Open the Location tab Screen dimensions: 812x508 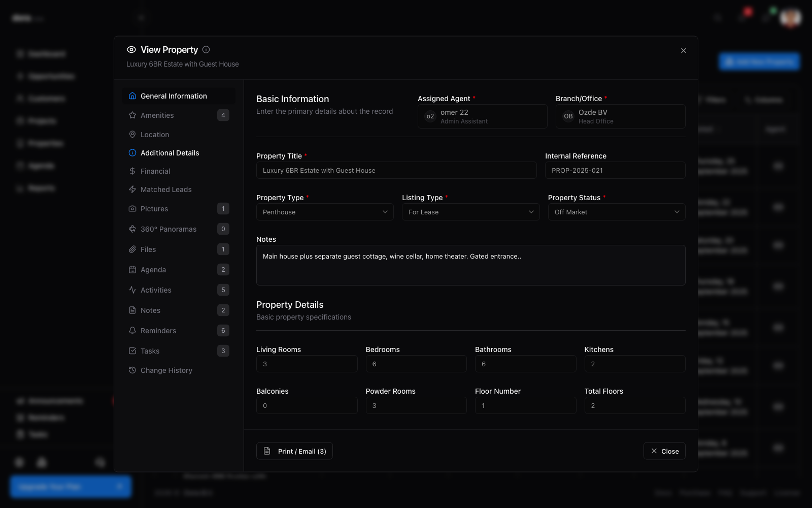[179, 135]
